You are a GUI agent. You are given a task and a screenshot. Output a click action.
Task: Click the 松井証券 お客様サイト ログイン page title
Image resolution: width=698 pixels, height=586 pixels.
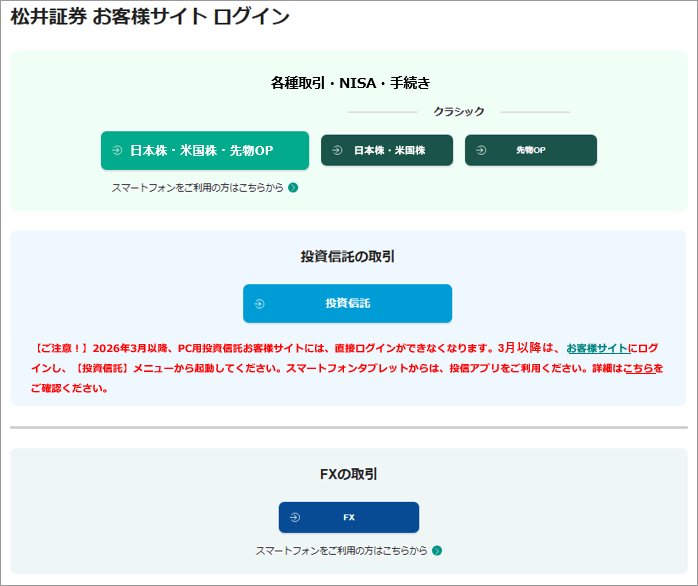point(150,17)
